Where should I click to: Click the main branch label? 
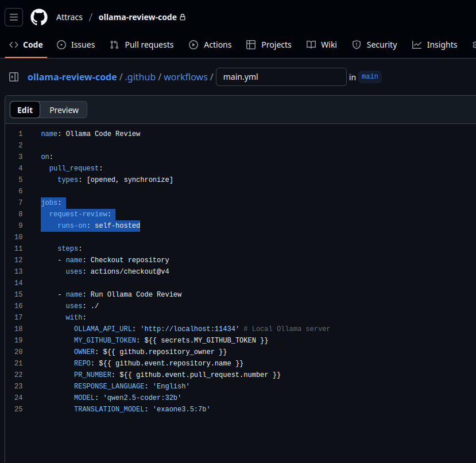coord(370,76)
